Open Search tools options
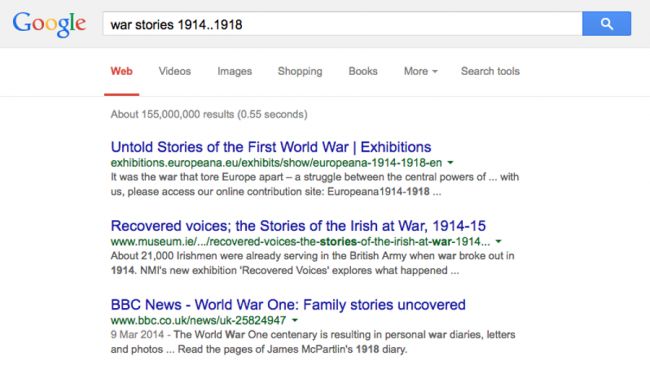Screen dimensions: 650x365 click(490, 71)
